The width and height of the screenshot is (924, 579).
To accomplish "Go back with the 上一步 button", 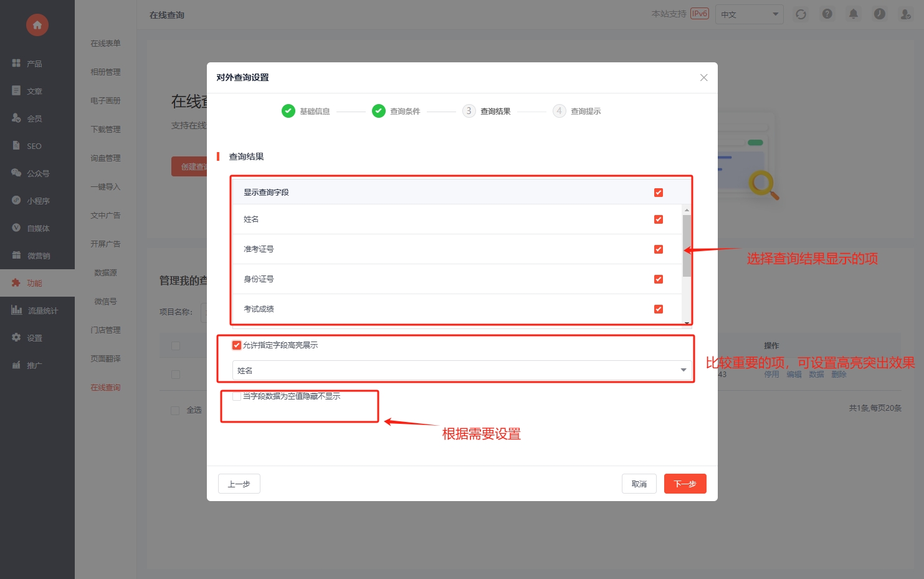I will tap(239, 484).
